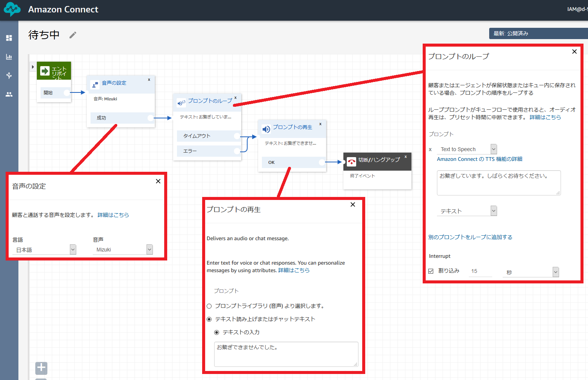The image size is (588, 380).
Task: Click the 音声: Mizuki block text
Action: 105,99
